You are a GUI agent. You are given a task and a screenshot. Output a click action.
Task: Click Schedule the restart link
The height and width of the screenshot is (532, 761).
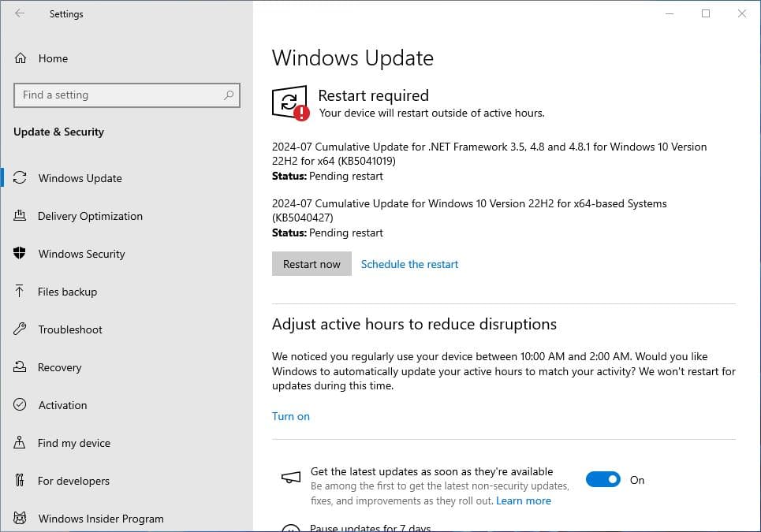tap(409, 264)
